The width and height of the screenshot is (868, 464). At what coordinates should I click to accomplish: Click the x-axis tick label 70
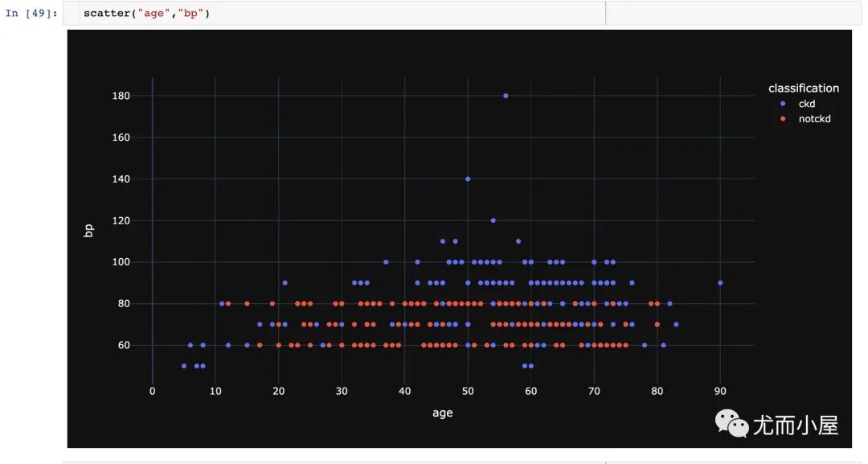[594, 391]
